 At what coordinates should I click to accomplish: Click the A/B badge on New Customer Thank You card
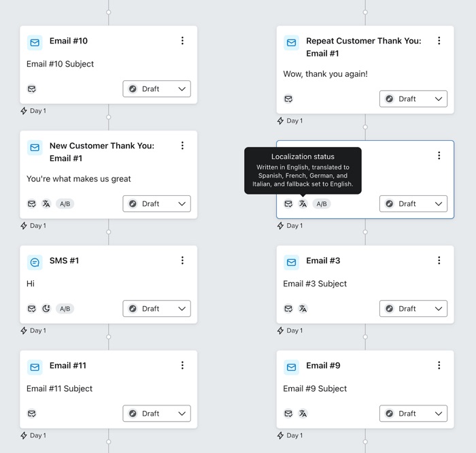[x=65, y=204]
